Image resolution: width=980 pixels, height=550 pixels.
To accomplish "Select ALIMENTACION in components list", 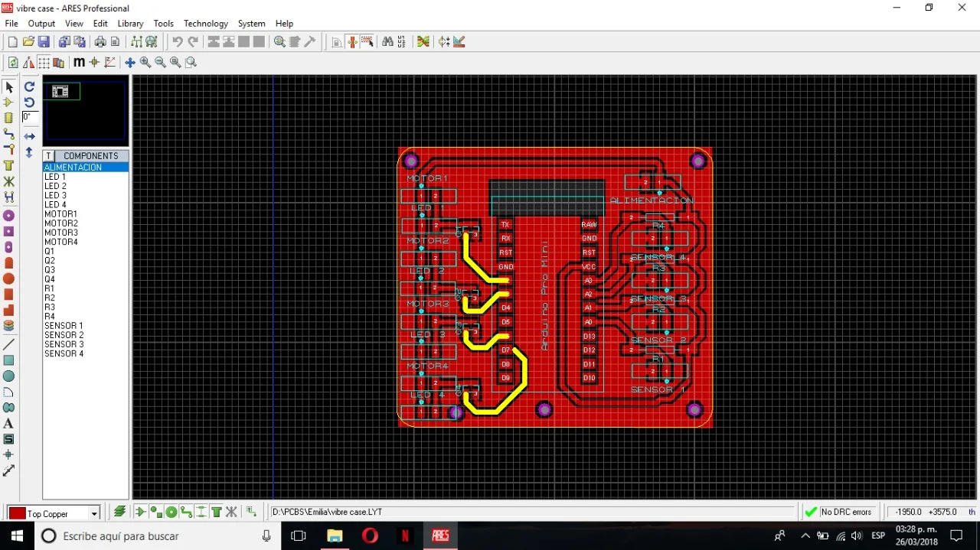I will pyautogui.click(x=86, y=167).
